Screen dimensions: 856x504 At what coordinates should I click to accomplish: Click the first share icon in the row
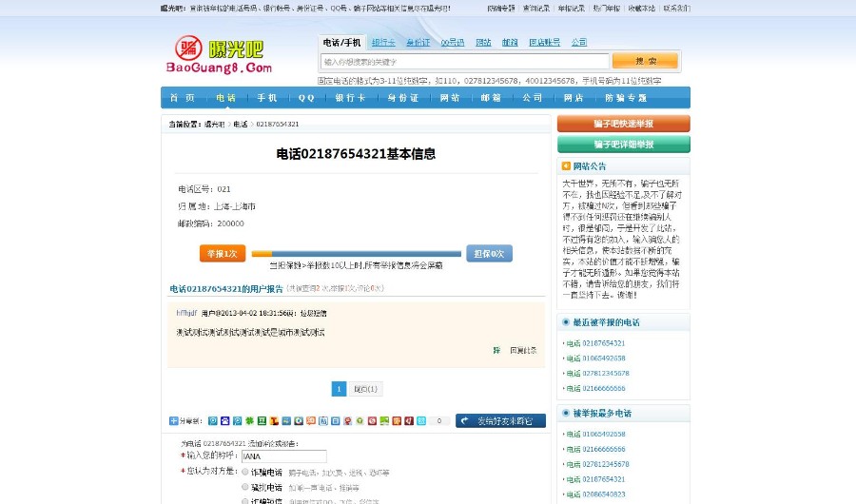tap(212, 420)
